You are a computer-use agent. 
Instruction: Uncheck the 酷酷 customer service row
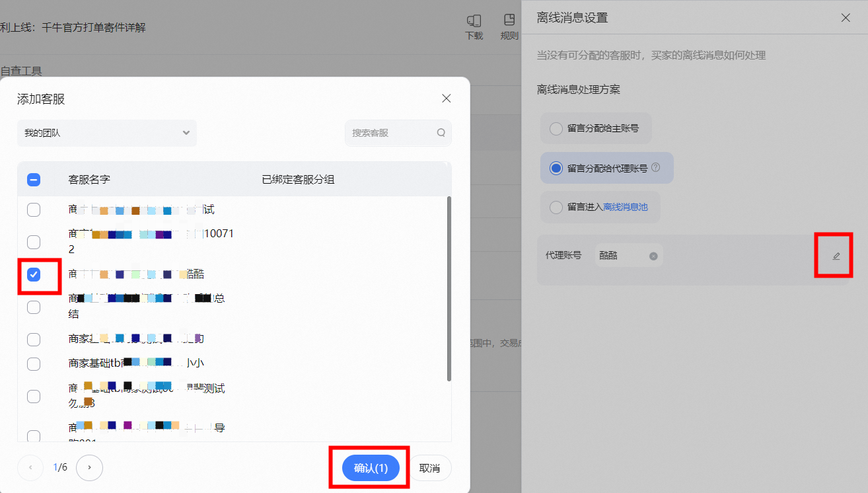click(x=34, y=274)
